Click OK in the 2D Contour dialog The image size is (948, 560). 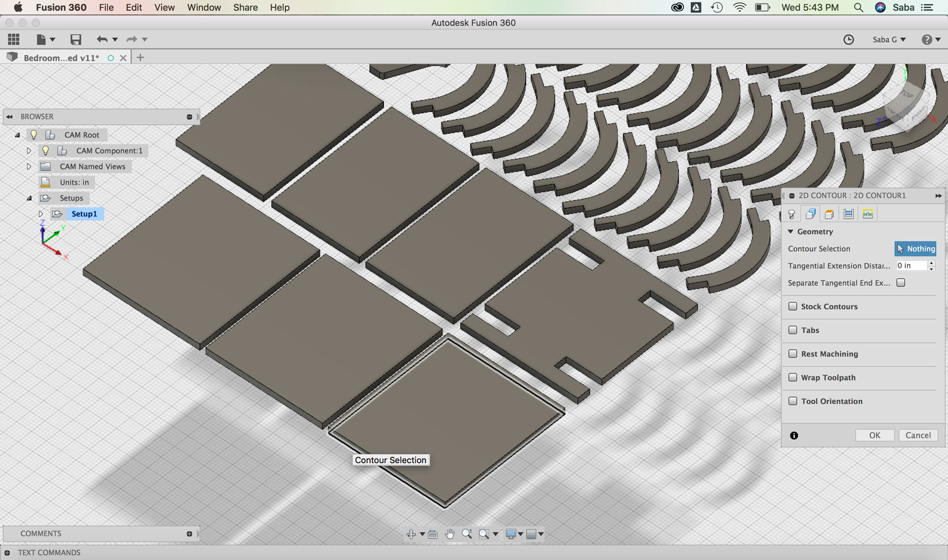[874, 435]
